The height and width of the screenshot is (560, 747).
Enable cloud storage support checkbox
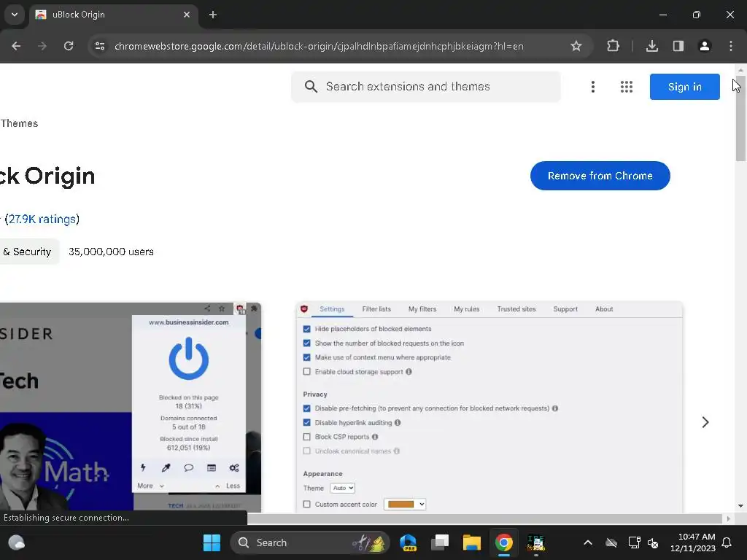(x=307, y=372)
